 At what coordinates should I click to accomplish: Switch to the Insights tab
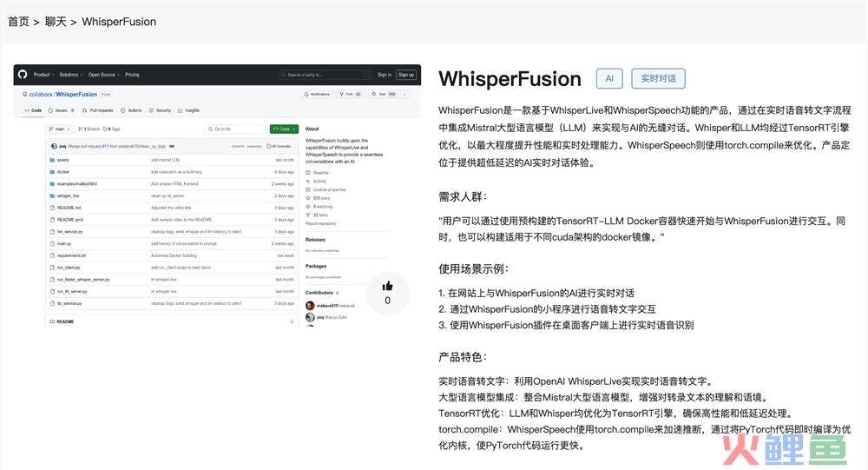tap(188, 110)
